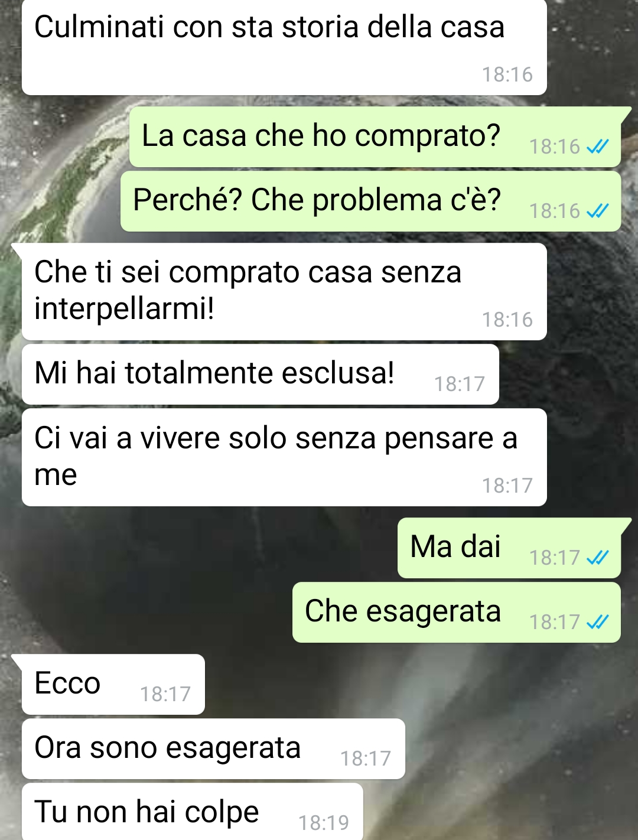Click read-receipt ticks on 'La casa che ho comprato?'
638x840 pixels.
[x=597, y=146]
